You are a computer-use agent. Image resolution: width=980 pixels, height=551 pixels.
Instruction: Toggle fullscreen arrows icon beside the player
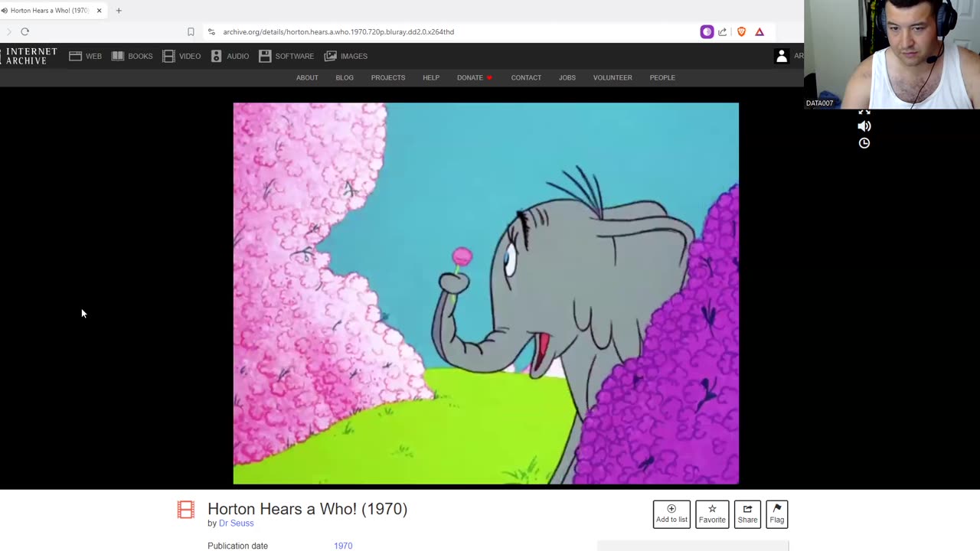pos(864,112)
